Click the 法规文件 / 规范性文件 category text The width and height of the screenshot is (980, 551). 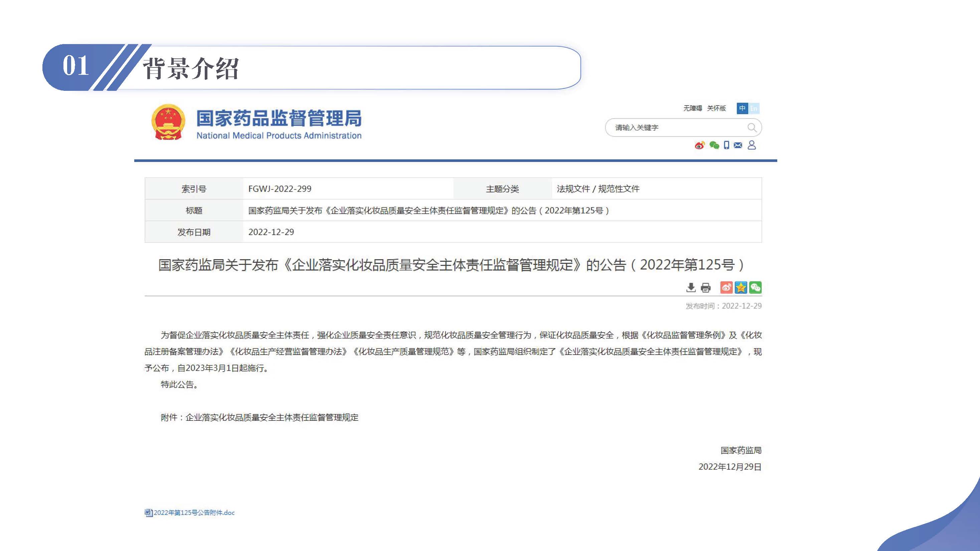598,189
